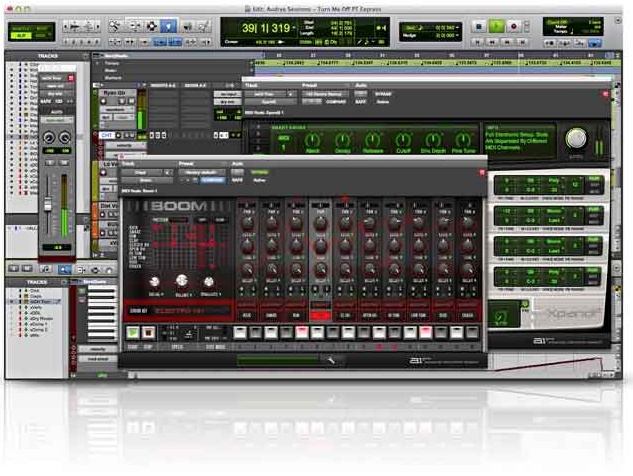Select the Trim tool in the edit toolbar

pos(135,26)
